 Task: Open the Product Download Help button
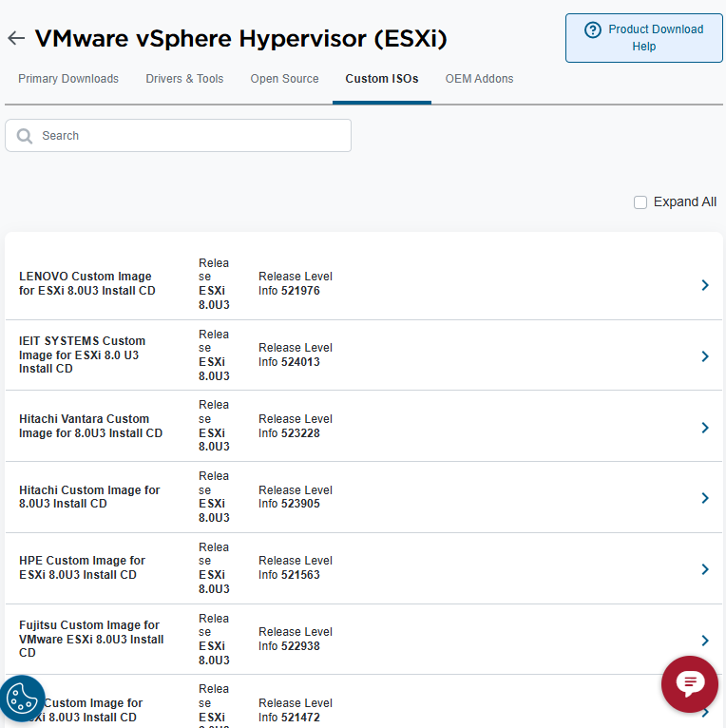(644, 38)
